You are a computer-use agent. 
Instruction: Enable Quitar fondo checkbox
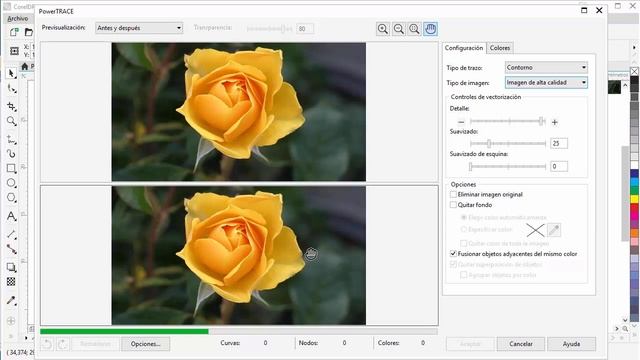point(453,204)
